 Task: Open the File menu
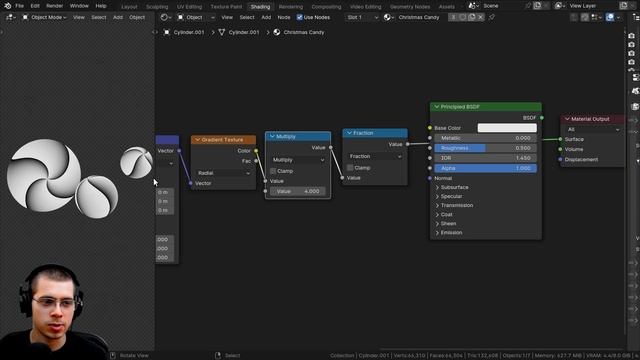19,6
